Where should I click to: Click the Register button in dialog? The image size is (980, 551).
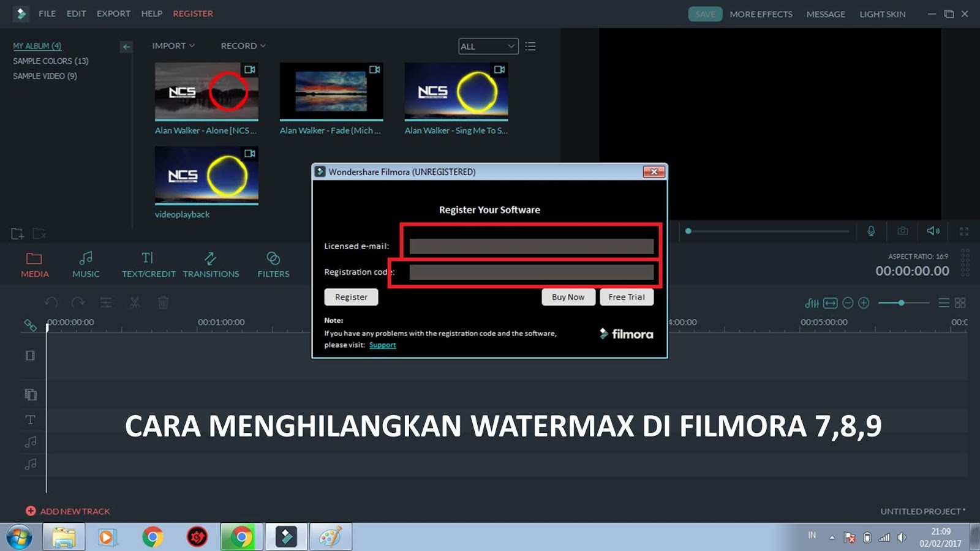(x=351, y=297)
